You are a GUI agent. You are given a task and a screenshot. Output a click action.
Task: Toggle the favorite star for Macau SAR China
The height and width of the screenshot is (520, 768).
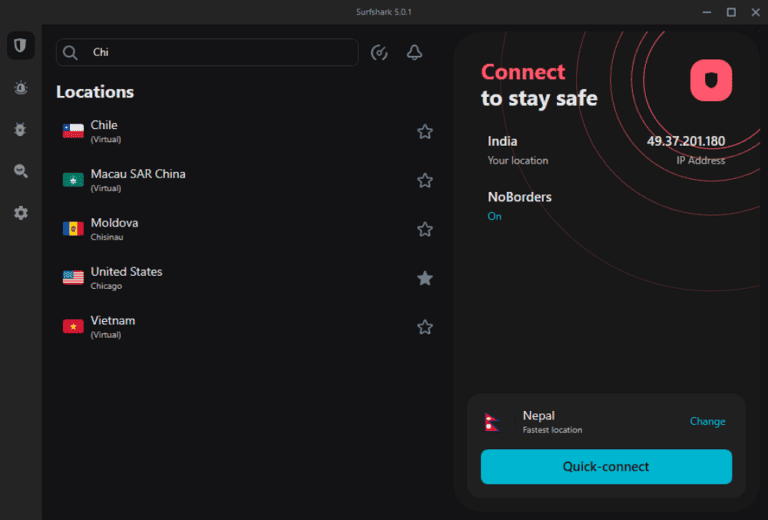click(425, 181)
